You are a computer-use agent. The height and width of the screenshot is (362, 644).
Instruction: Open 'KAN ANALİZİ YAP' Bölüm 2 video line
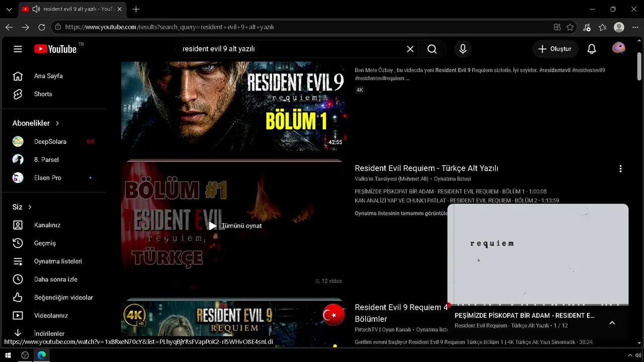(x=456, y=201)
